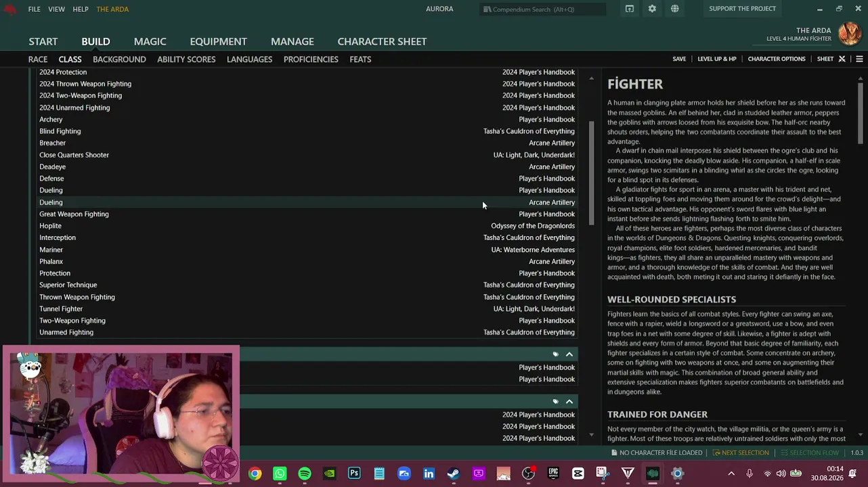Select the Hoplite fighting style
868x487 pixels.
tap(307, 226)
